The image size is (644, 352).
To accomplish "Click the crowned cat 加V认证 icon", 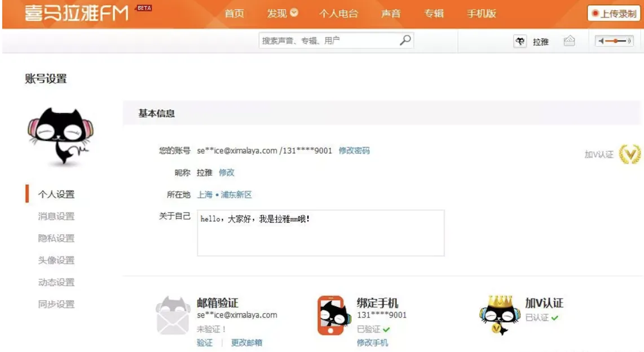I will coord(499,315).
